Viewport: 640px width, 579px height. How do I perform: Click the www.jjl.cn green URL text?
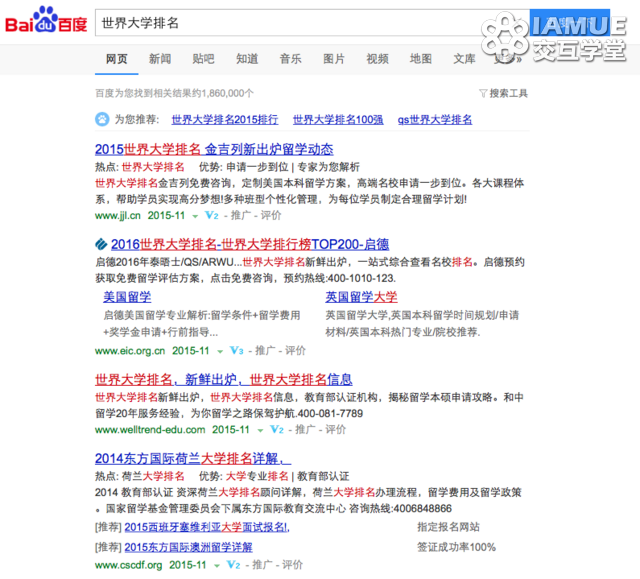point(118,215)
